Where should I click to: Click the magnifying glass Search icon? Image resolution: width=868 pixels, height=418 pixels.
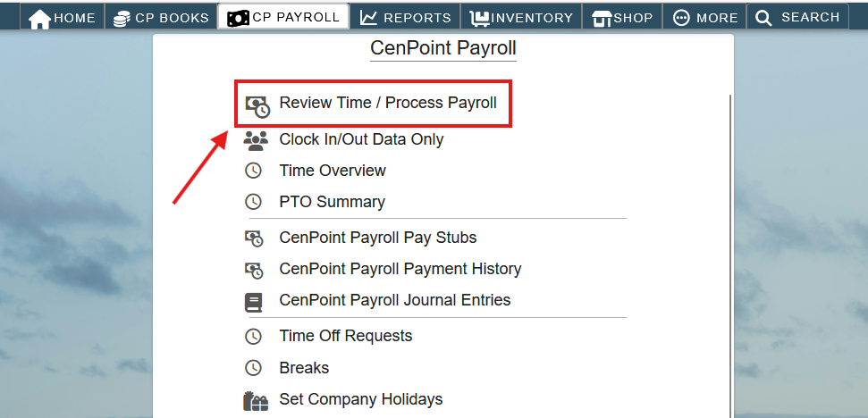pos(763,18)
